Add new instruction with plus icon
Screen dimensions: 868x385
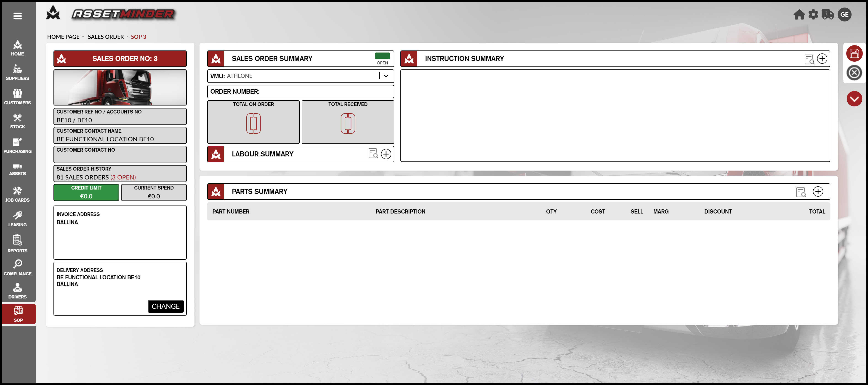pos(822,58)
